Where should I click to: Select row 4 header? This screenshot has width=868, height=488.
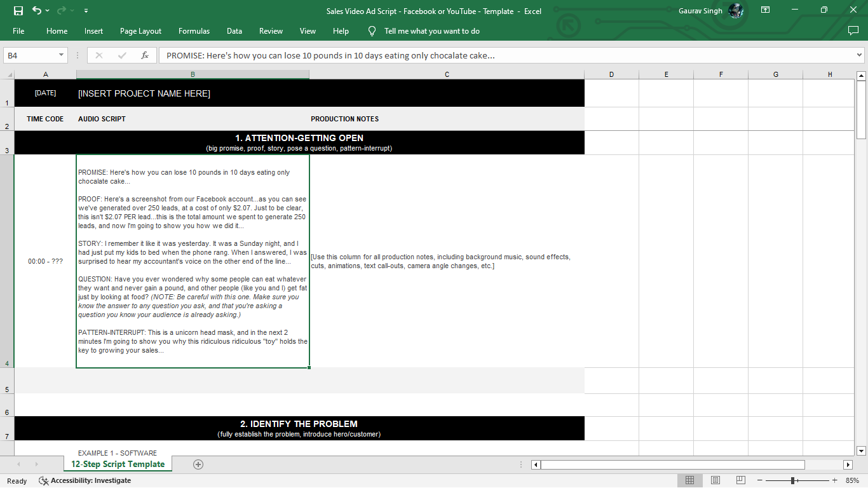pos(7,261)
